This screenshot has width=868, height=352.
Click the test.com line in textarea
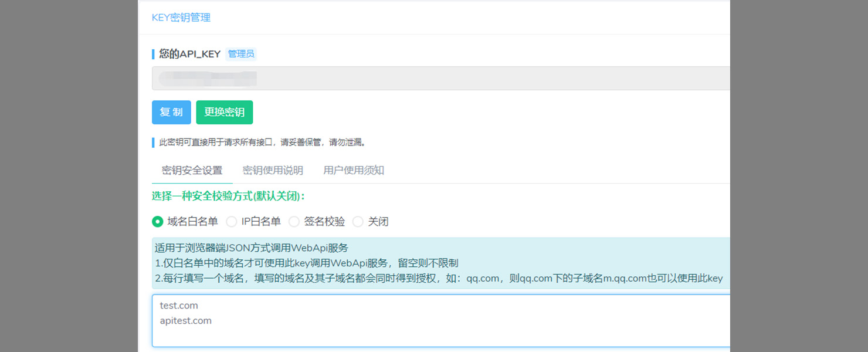[179, 306]
